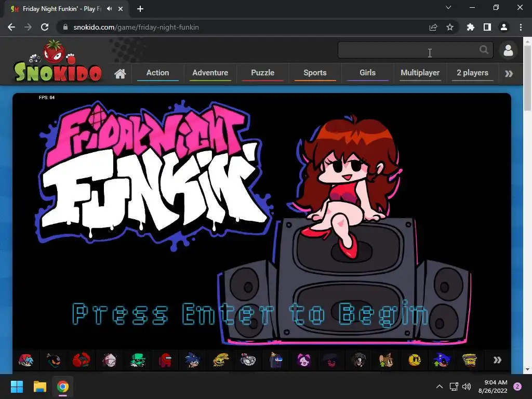This screenshot has height=399, width=532.
Task: Open a new browser tab
Action: click(x=140, y=9)
